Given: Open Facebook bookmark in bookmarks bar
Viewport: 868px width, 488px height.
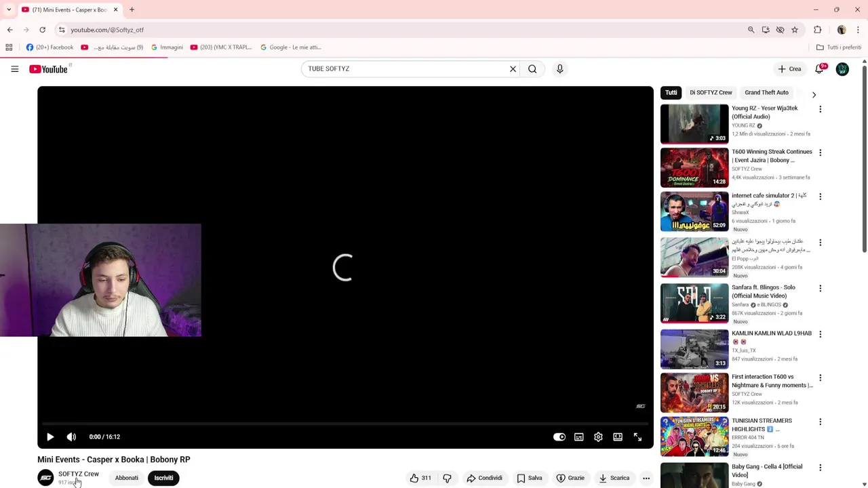Looking at the screenshot, I should pos(50,47).
